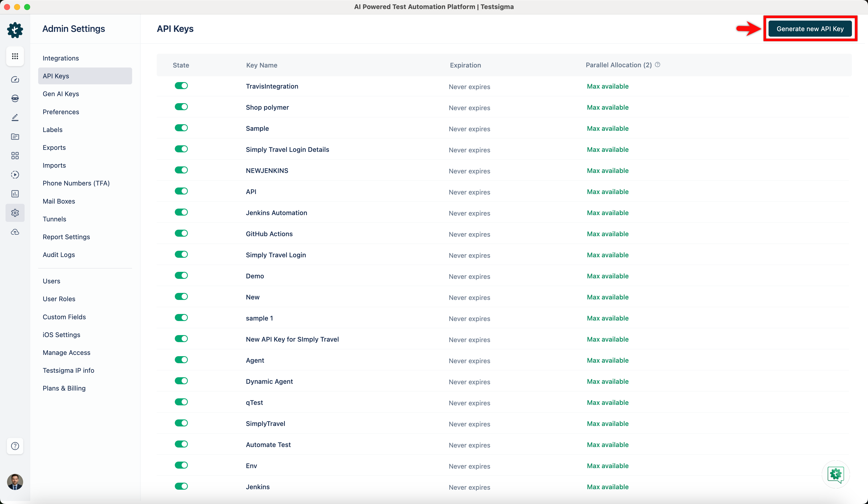Toggle the Dynamic Agent key state
868x504 pixels.
click(x=181, y=381)
